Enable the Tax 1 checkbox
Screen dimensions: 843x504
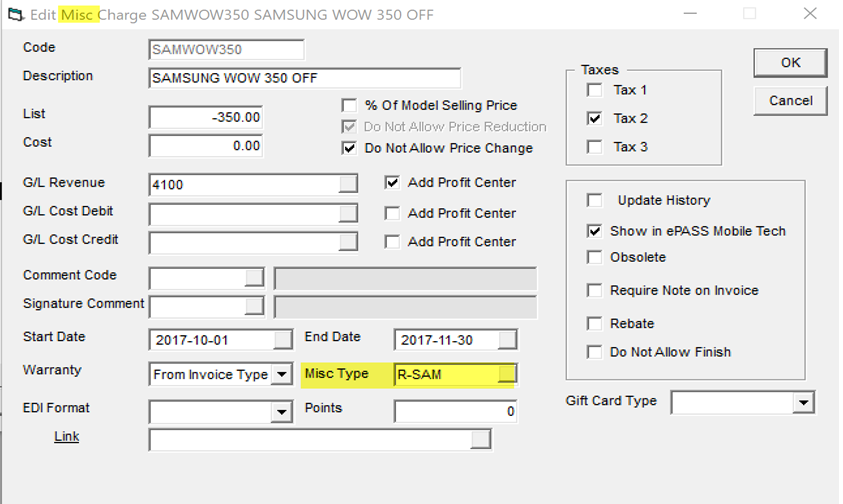click(595, 90)
